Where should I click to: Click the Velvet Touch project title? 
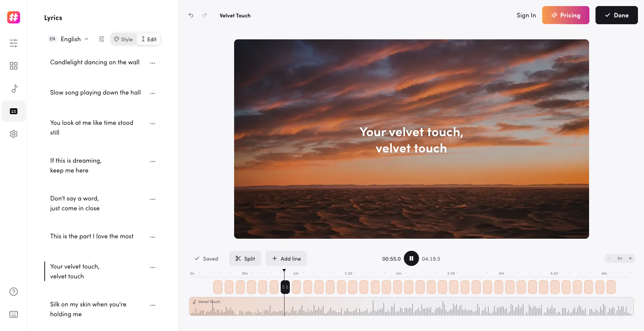click(235, 16)
